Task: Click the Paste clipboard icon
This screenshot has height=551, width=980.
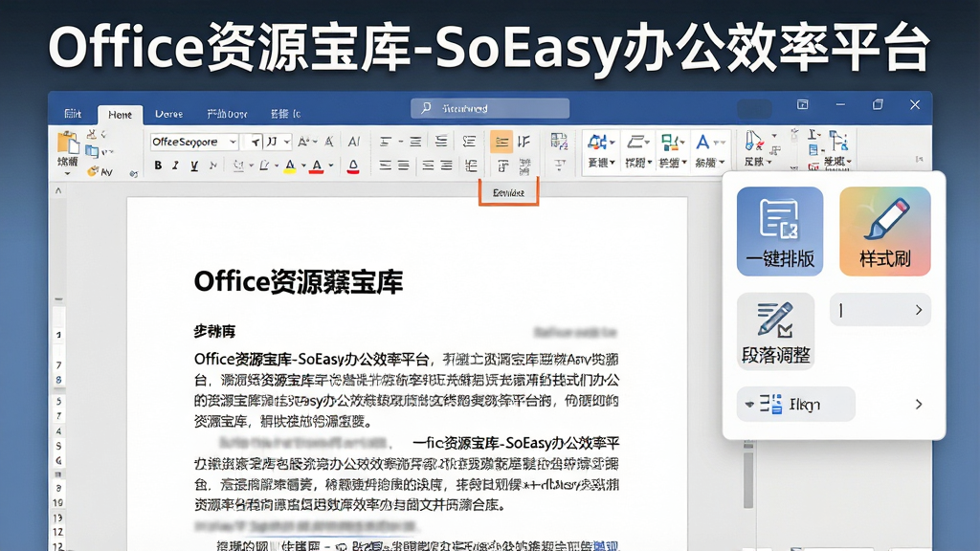Action: [x=68, y=143]
